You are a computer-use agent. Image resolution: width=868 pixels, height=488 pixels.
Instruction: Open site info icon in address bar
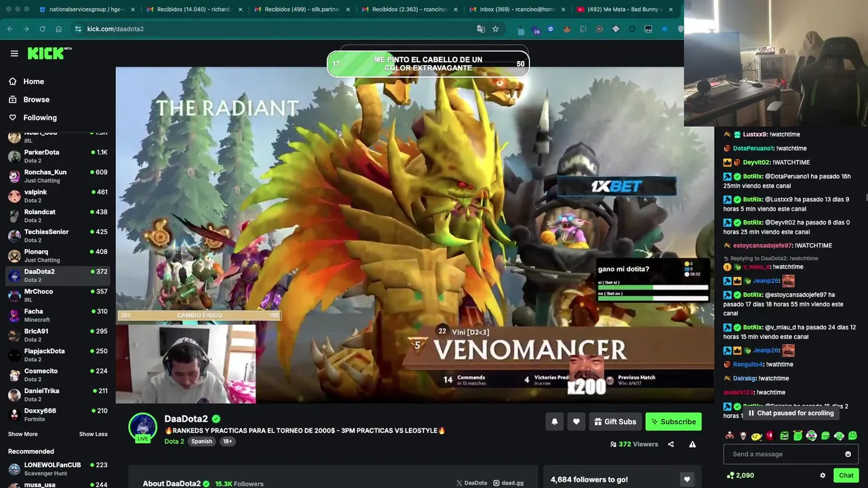[x=78, y=29]
